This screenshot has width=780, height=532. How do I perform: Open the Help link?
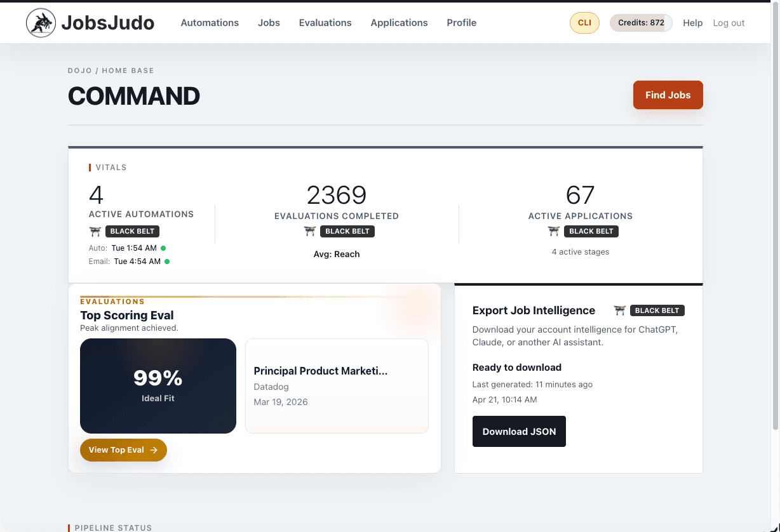[x=692, y=23]
